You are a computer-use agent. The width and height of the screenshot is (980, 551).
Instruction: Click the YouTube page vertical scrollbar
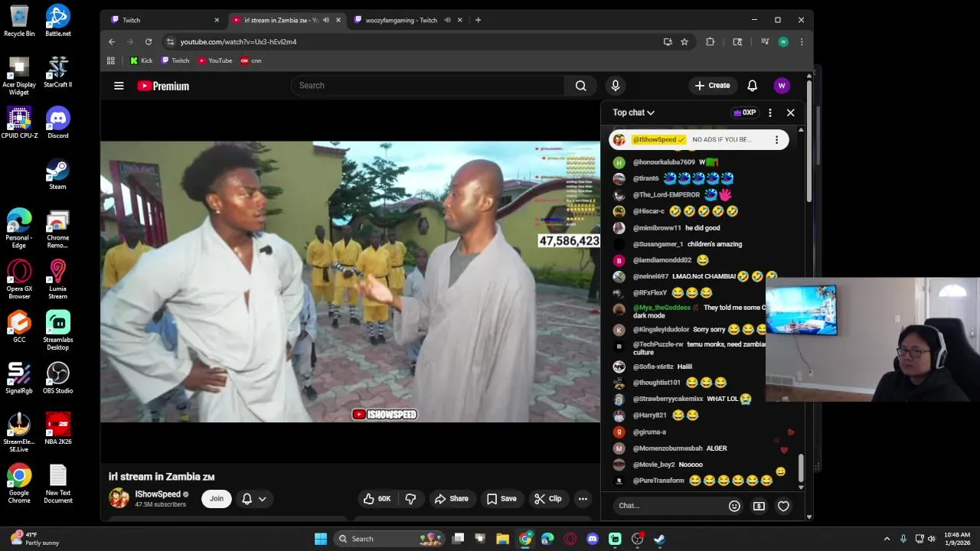809,143
